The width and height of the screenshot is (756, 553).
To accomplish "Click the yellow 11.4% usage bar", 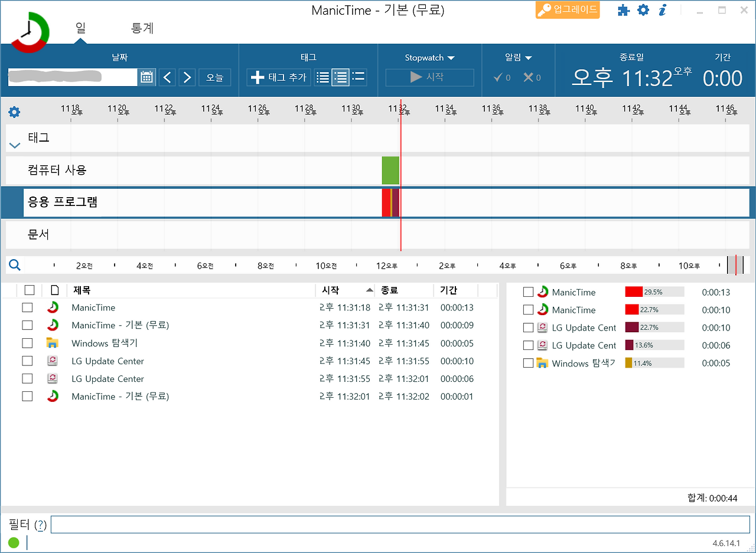I will click(x=629, y=363).
